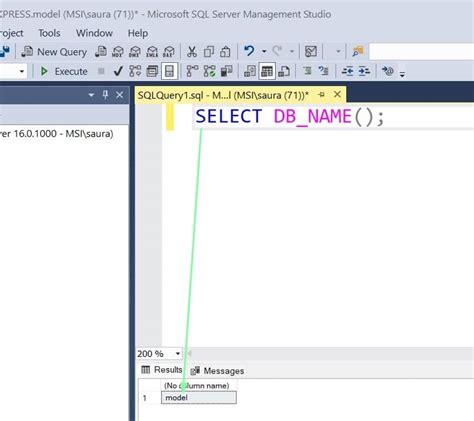Open a new DMX query
Viewport: 474px width, 421px height.
[x=135, y=52]
